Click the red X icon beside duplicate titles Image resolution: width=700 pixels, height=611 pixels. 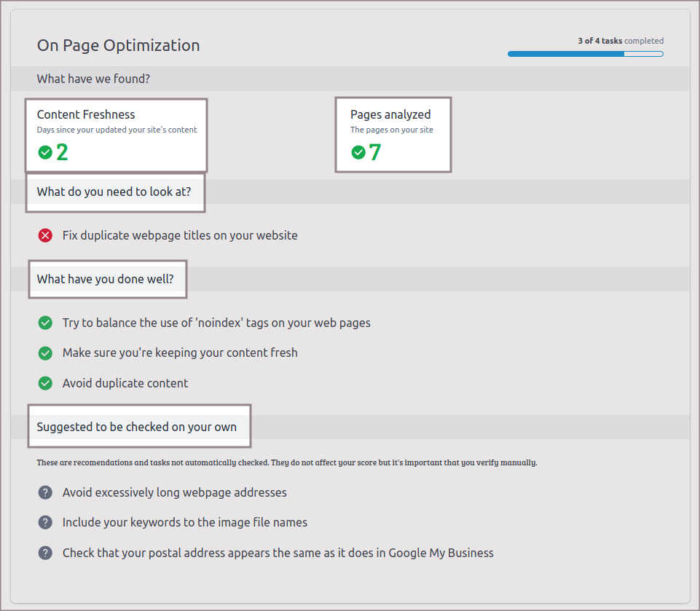click(45, 235)
